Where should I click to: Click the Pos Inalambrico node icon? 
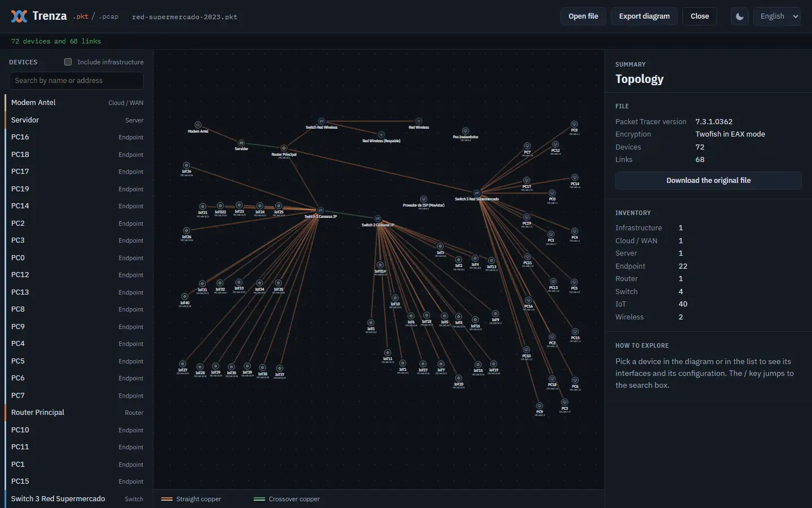click(465, 131)
